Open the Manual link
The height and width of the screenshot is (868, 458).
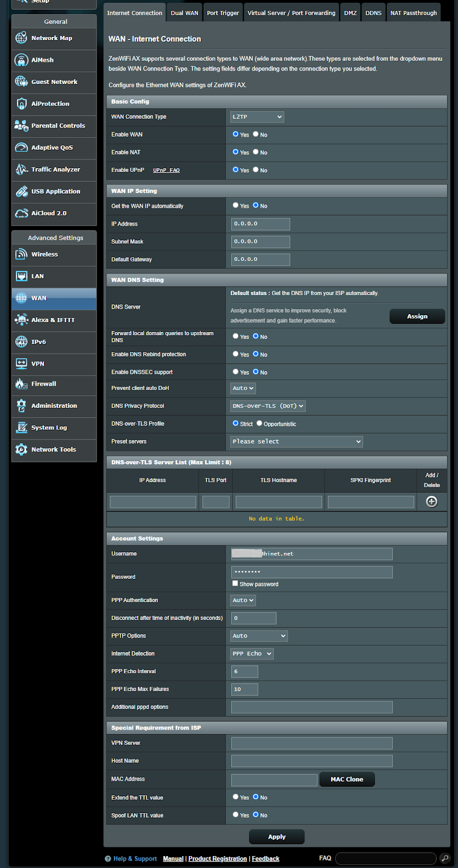click(x=173, y=859)
